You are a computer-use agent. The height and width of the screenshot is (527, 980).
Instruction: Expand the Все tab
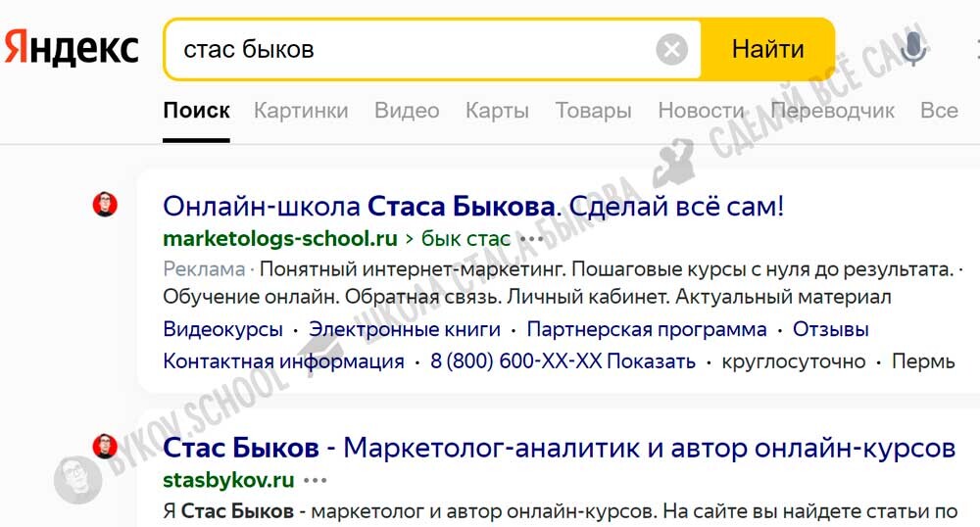(x=939, y=111)
